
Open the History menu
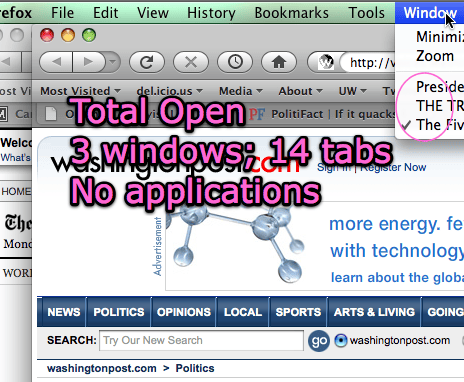211,13
